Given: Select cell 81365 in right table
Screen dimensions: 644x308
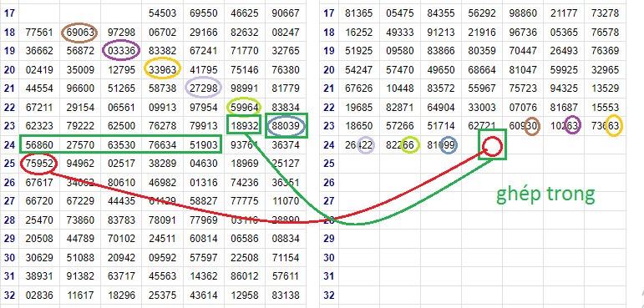Looking at the screenshot, I should tap(359, 13).
